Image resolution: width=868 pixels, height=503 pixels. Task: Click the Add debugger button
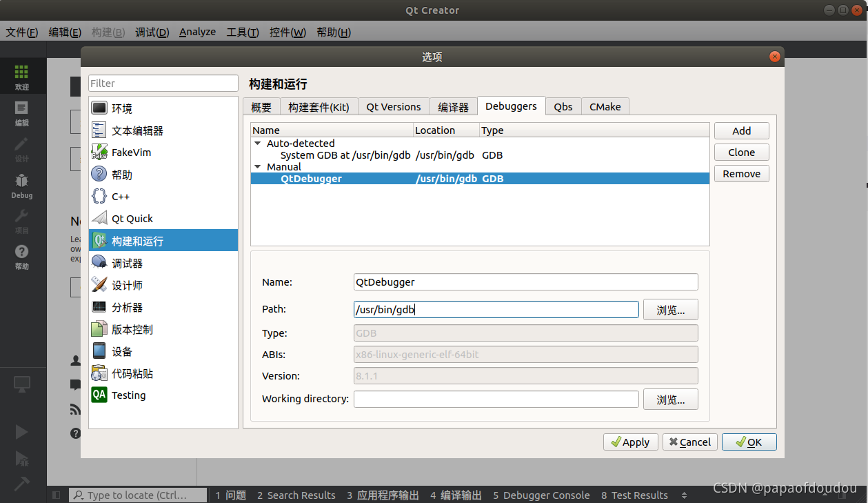point(741,130)
